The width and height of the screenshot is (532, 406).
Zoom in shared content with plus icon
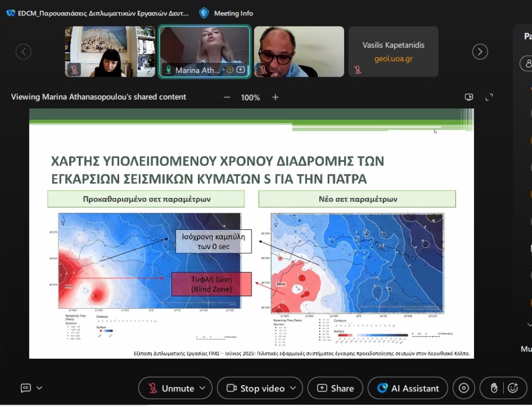(275, 97)
